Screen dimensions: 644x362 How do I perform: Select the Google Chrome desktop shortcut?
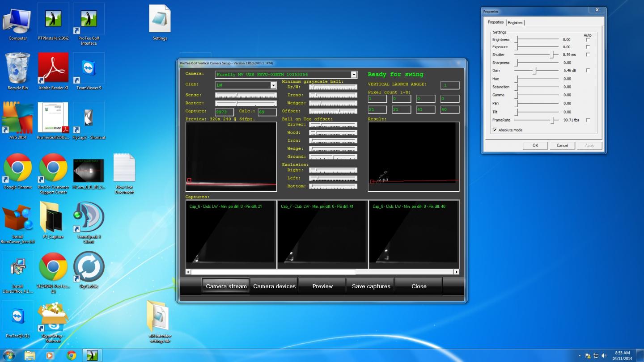pyautogui.click(x=18, y=171)
